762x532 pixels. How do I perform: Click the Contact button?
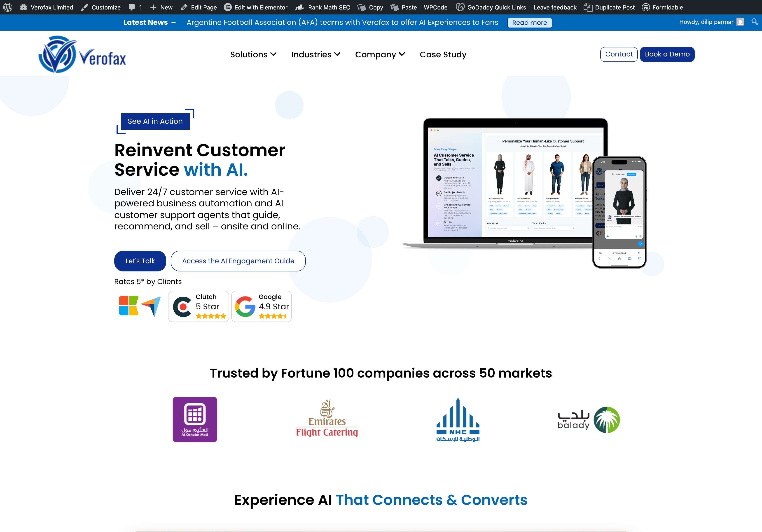619,54
